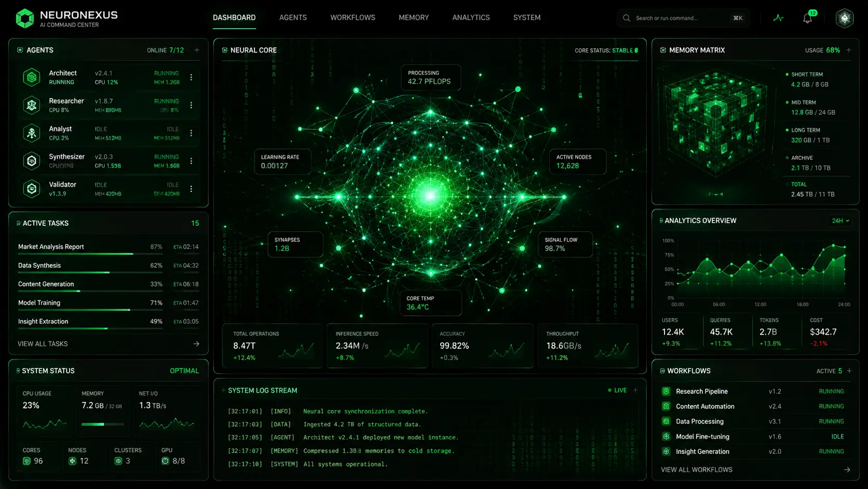
Task: Focus the search or run command field
Action: tap(683, 18)
